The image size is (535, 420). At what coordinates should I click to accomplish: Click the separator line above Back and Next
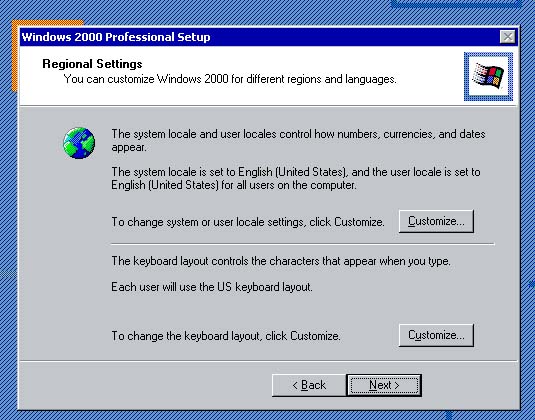pos(269,360)
